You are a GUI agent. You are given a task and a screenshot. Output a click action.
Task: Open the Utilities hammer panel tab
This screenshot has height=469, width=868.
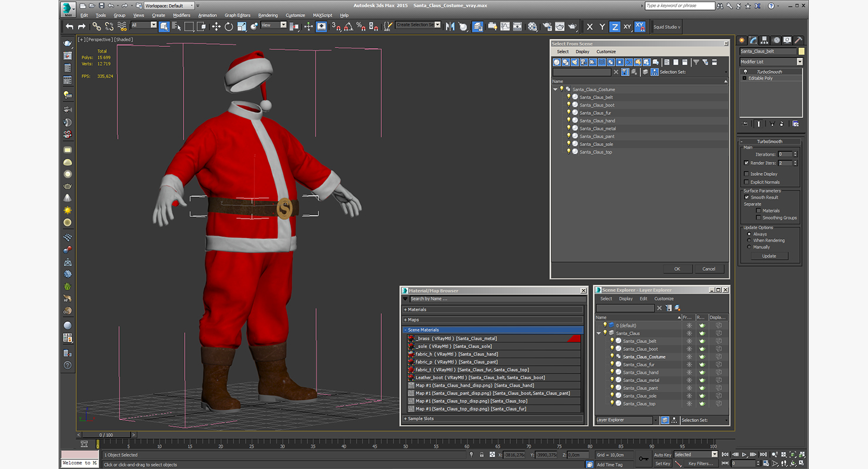[798, 40]
